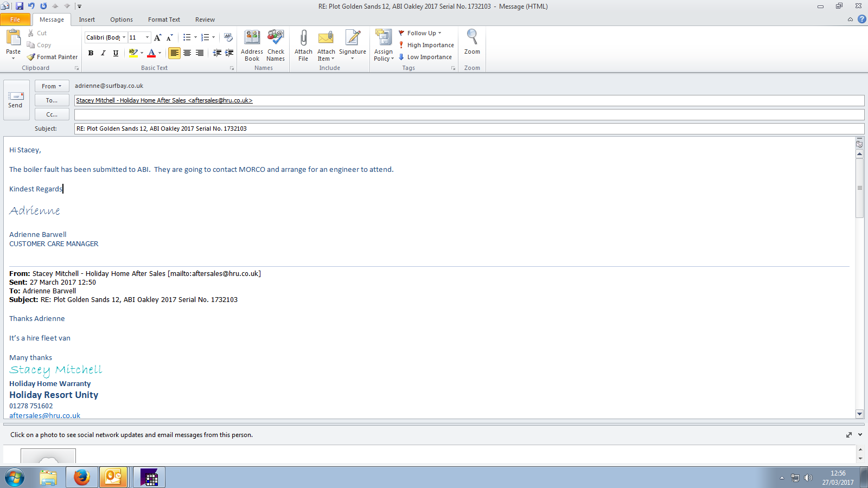Collapse the People Pane with the chevron

(860, 435)
